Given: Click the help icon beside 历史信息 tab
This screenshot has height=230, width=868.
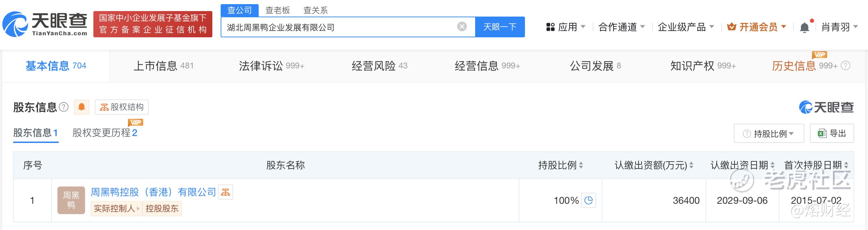Looking at the screenshot, I should click(x=846, y=66).
